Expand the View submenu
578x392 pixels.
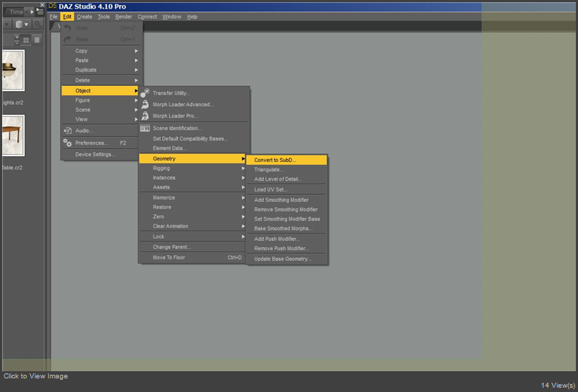click(100, 120)
